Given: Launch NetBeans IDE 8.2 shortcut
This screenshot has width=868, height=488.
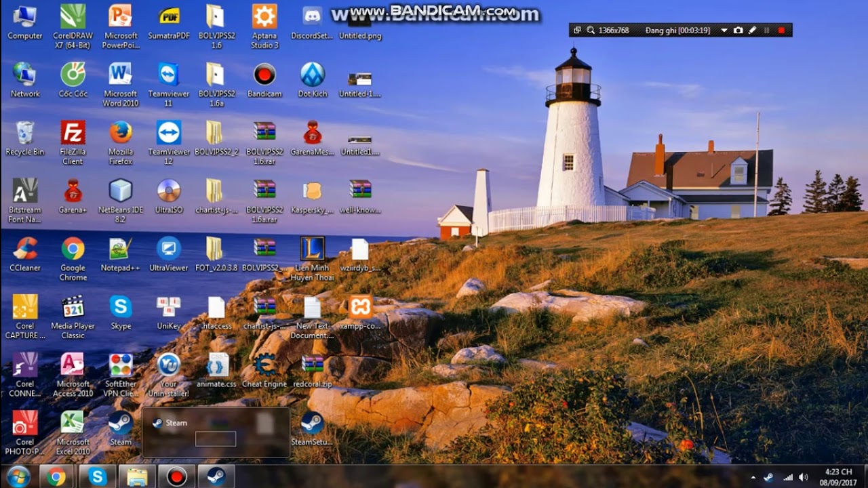Looking at the screenshot, I should click(121, 201).
